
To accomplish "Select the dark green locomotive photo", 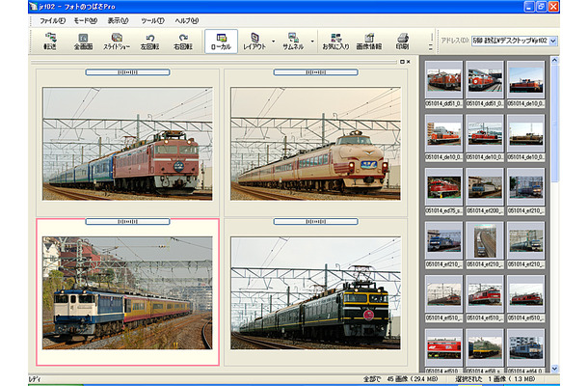I will point(316,293).
